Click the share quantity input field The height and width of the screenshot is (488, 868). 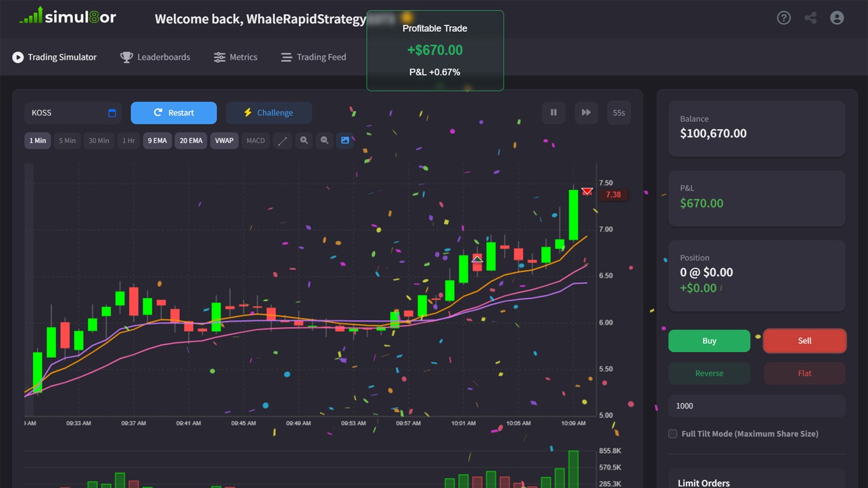pos(756,405)
